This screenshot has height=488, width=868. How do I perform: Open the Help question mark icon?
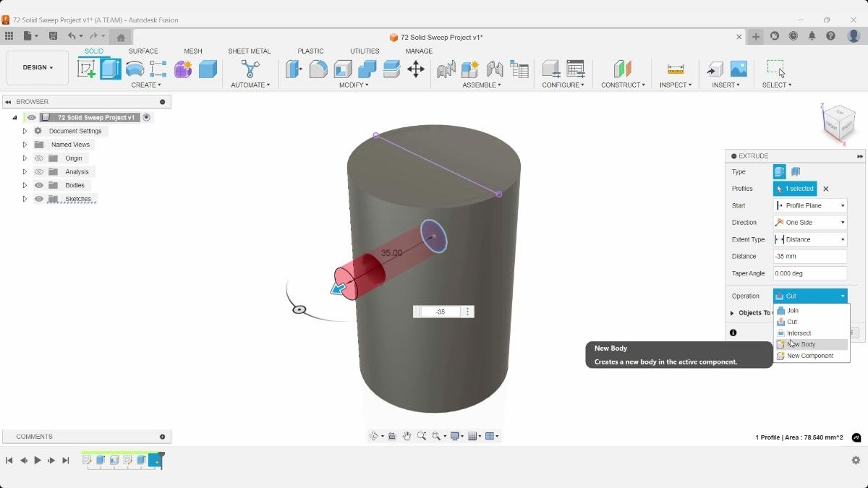[830, 36]
